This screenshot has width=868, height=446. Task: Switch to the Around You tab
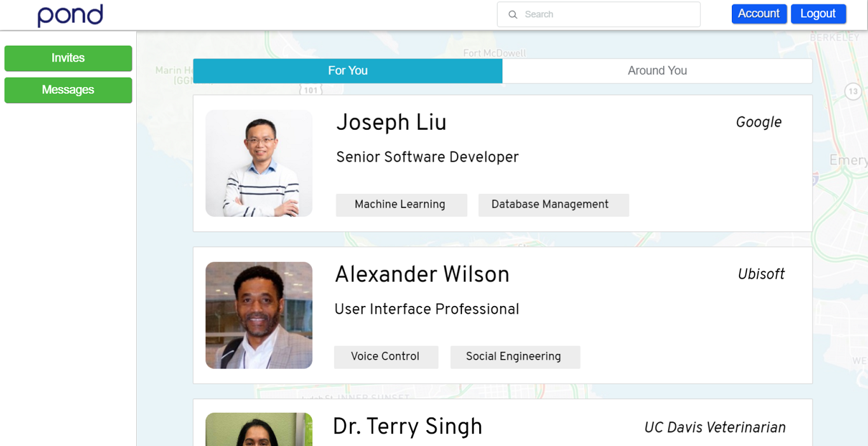(x=657, y=71)
